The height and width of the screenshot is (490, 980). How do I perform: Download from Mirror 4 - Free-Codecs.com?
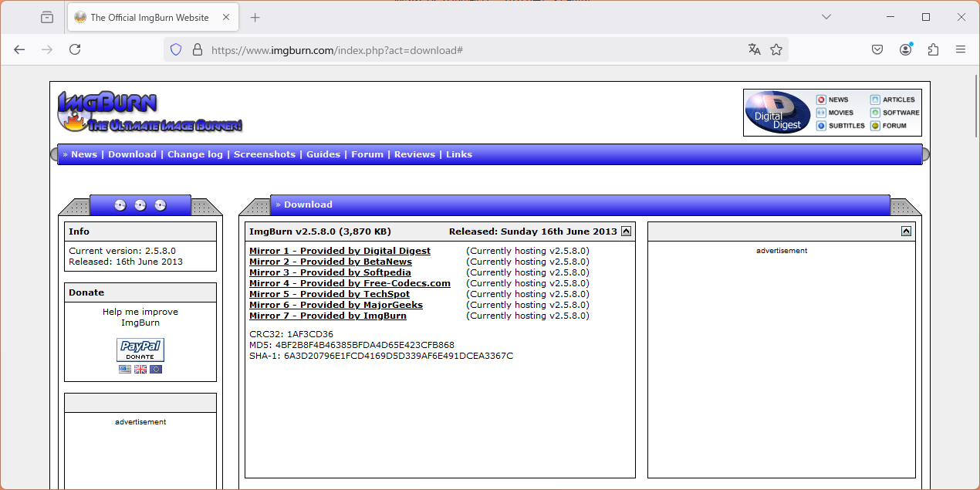[350, 283]
